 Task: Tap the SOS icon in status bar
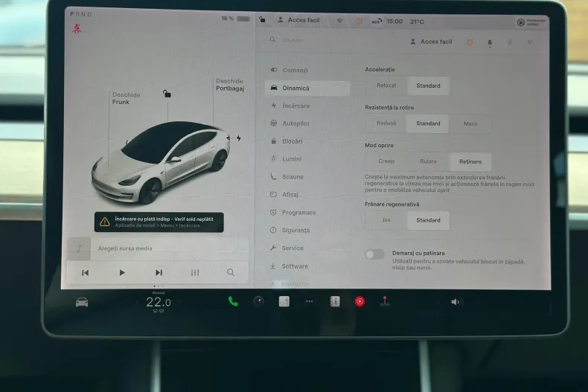[x=377, y=22]
